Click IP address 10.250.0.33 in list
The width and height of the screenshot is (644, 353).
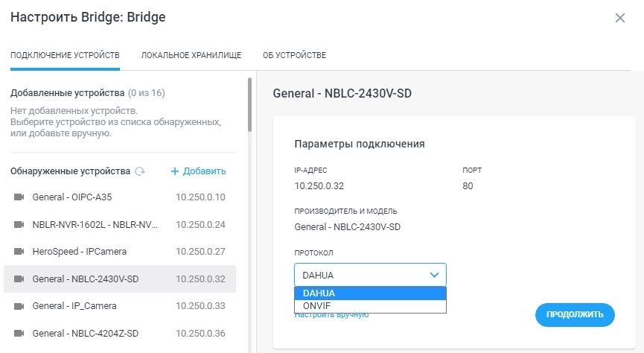point(200,306)
